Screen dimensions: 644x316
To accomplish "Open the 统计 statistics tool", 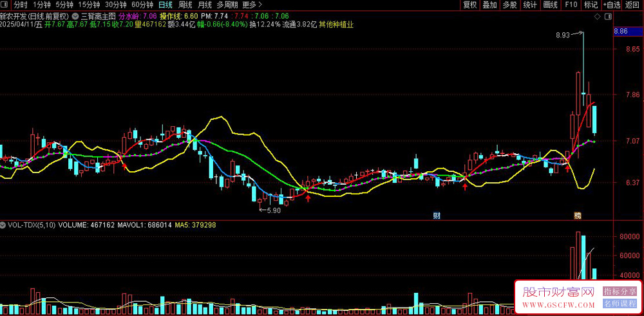I will (x=530, y=5).
